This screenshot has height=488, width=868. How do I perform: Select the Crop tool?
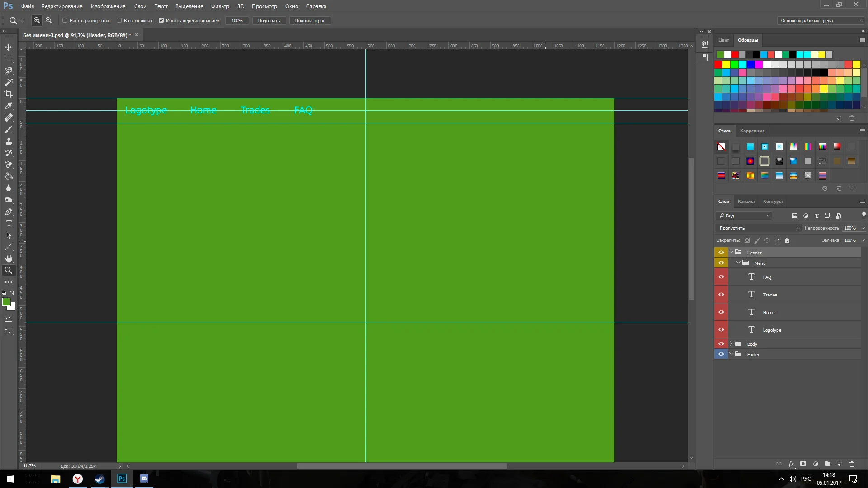click(9, 94)
